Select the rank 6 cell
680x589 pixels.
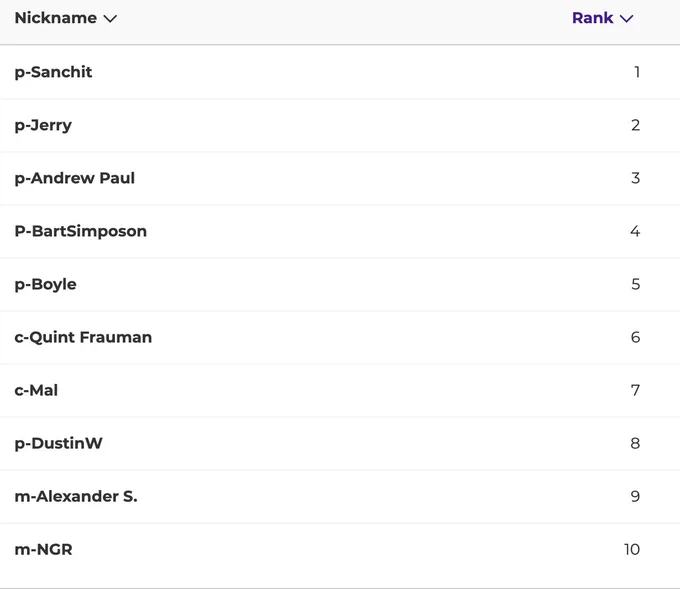[x=635, y=337]
